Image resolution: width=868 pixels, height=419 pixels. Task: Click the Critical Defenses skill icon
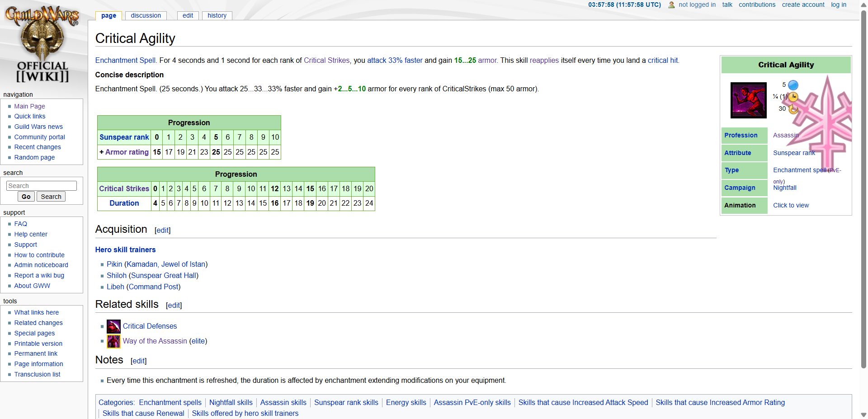(x=113, y=326)
